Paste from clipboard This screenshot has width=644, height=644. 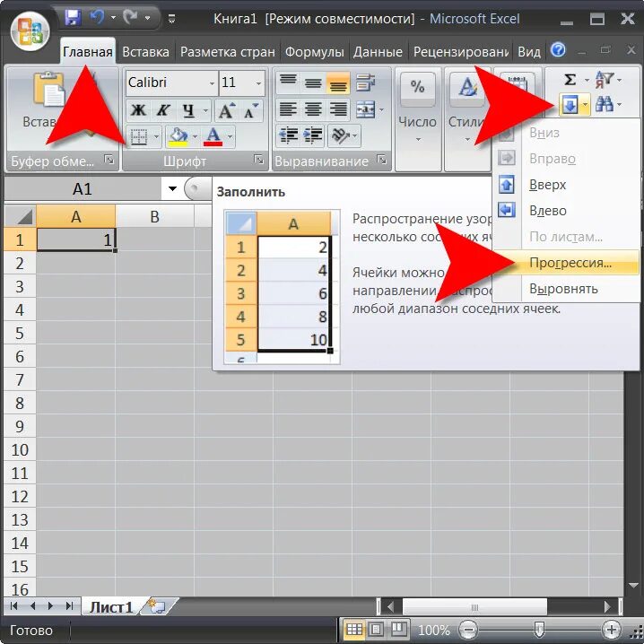(x=48, y=90)
